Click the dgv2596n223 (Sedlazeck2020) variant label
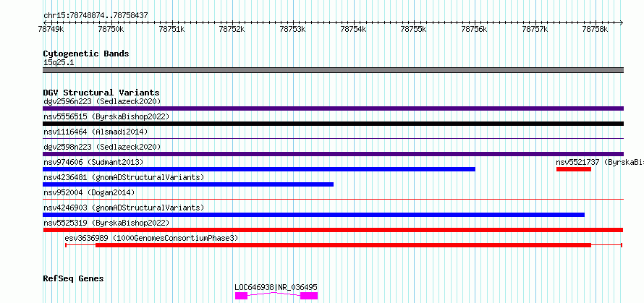Screen dimensions: 644x303 tap(102, 101)
